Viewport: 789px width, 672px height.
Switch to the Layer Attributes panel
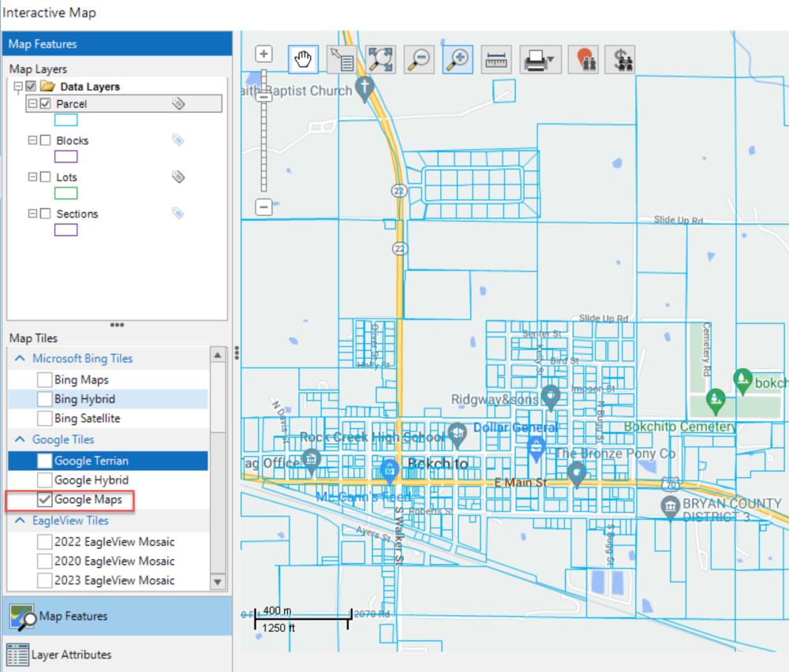click(x=71, y=655)
